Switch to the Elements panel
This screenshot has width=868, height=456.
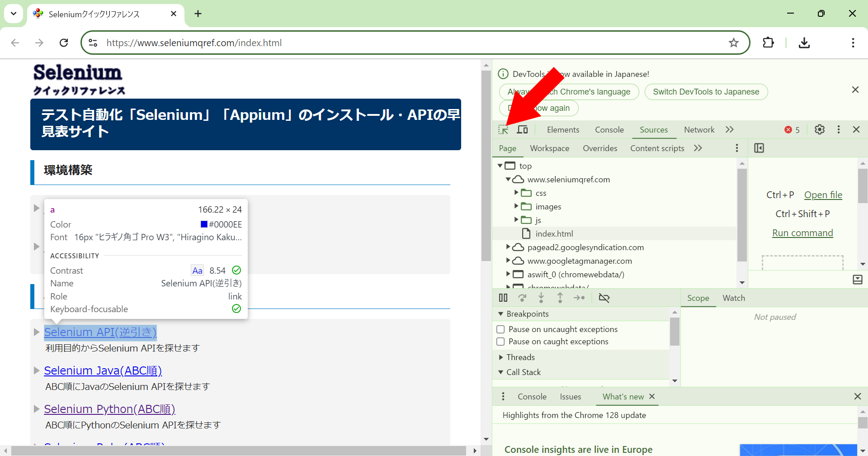(563, 130)
